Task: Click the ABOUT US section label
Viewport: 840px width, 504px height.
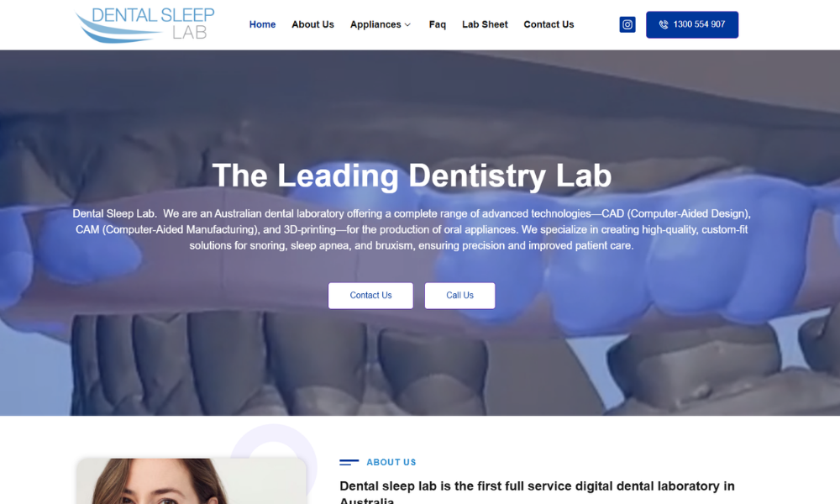Action: (391, 462)
